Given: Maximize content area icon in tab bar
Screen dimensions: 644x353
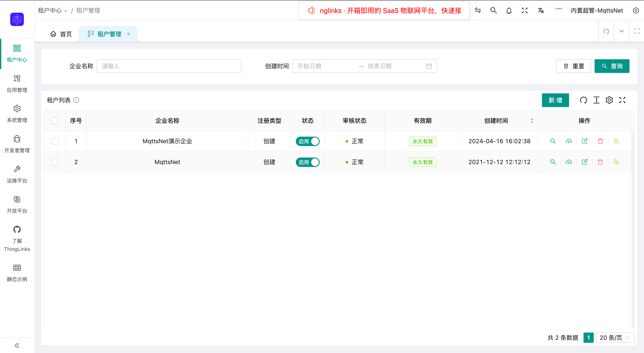Looking at the screenshot, I should pyautogui.click(x=637, y=31).
